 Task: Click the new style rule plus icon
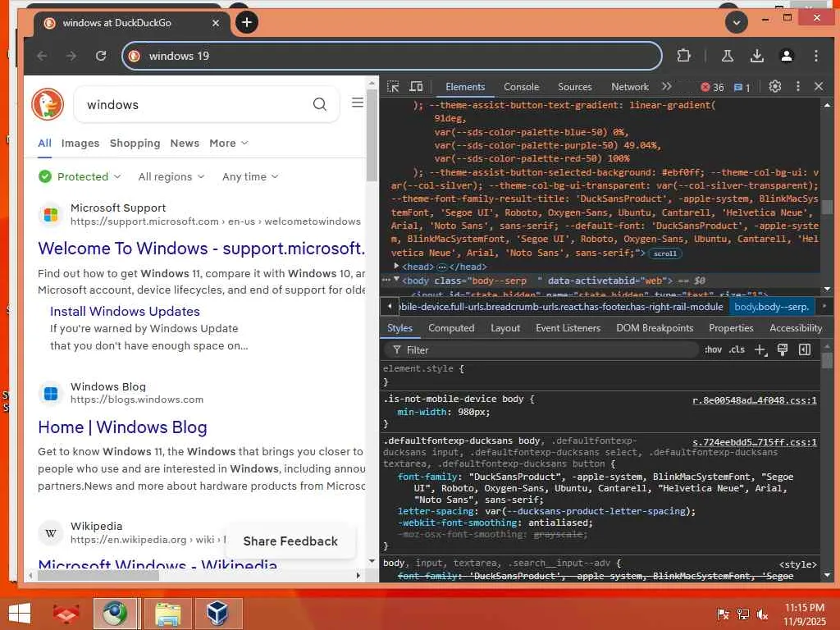click(x=760, y=349)
